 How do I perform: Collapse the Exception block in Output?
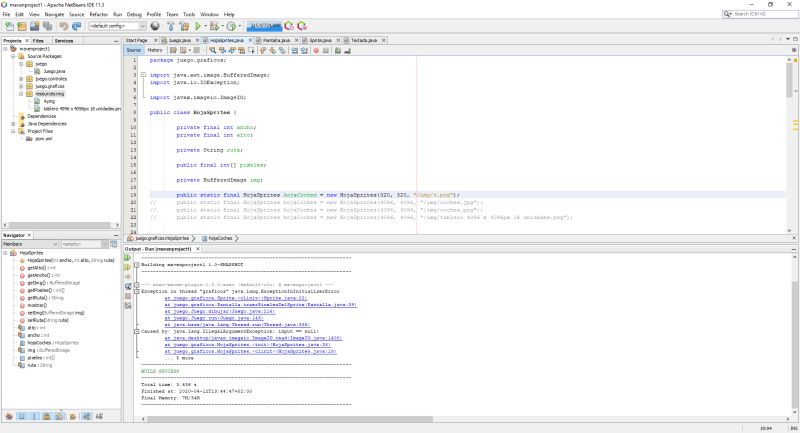[137, 291]
